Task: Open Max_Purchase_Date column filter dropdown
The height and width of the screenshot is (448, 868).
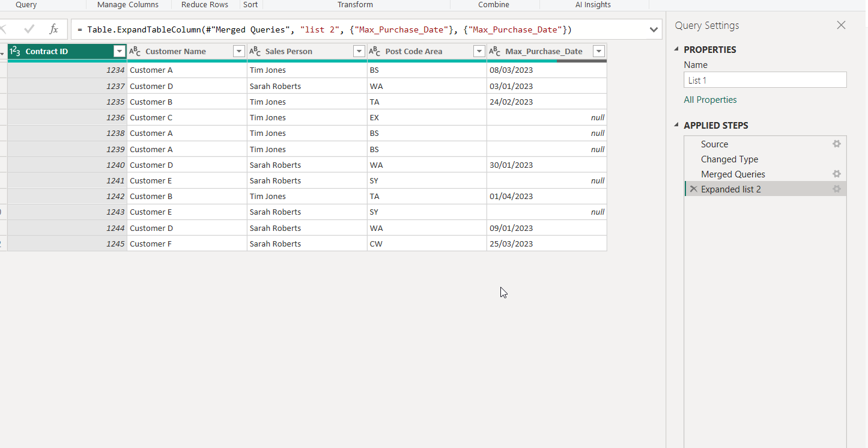Action: [599, 52]
